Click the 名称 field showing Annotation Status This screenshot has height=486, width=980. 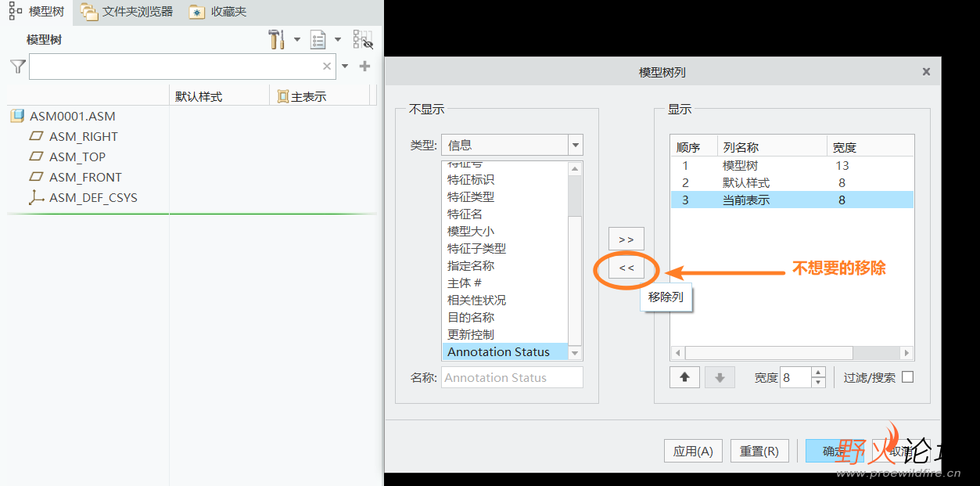512,377
